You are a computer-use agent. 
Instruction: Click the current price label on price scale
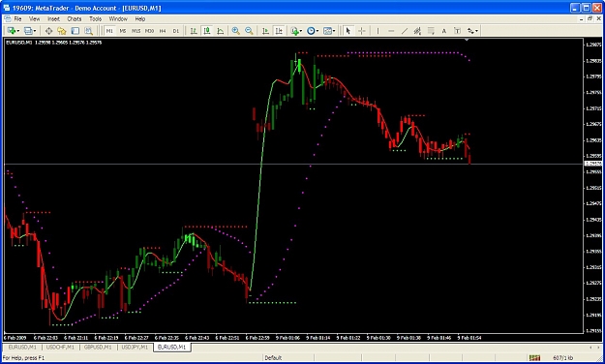coord(593,164)
